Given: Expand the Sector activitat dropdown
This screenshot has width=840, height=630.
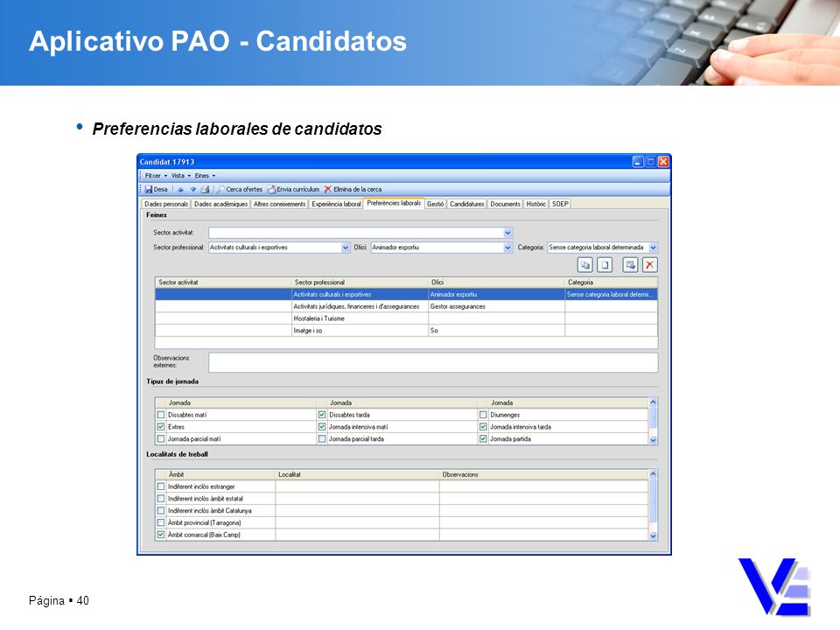Looking at the screenshot, I should (x=507, y=233).
